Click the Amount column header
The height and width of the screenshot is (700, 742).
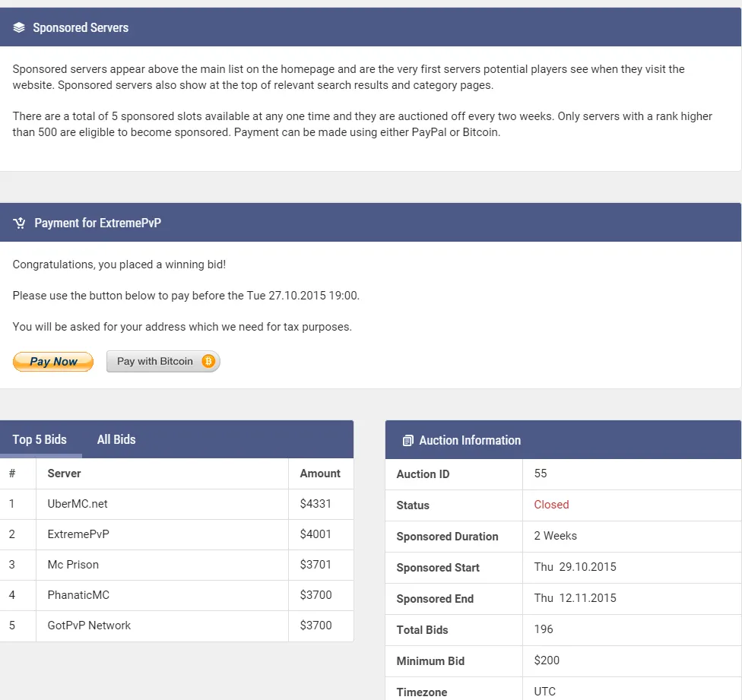click(x=320, y=474)
